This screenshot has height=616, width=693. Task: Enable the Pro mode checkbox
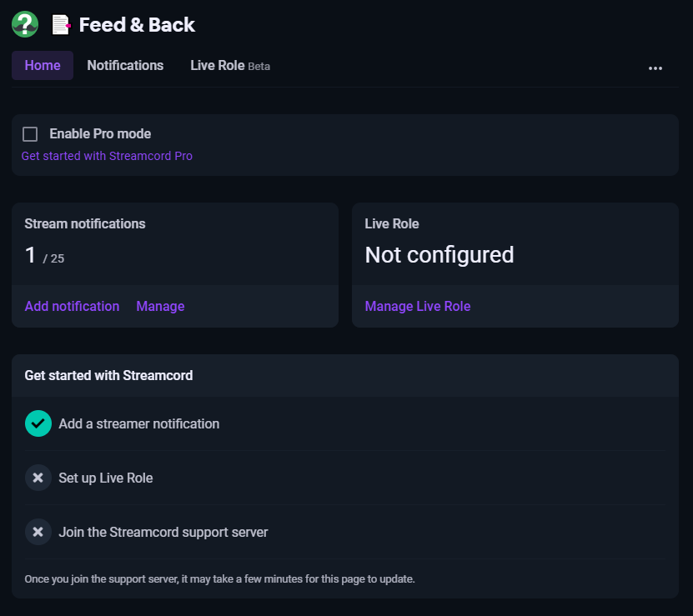coord(30,134)
